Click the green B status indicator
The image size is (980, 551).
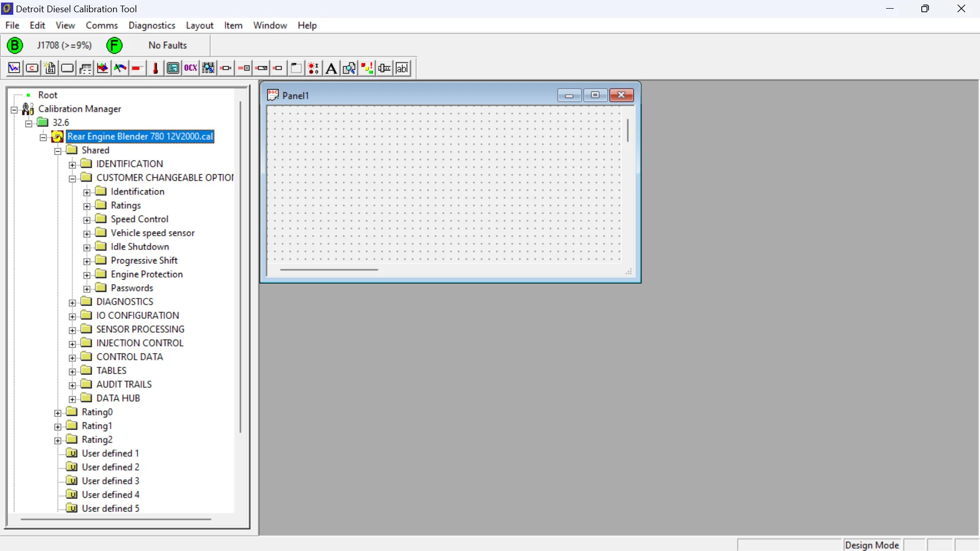coord(15,45)
